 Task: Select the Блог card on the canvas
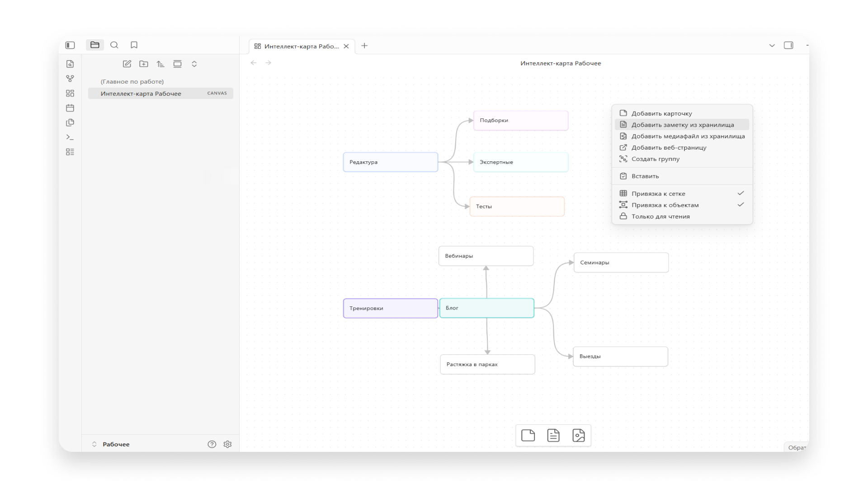487,308
